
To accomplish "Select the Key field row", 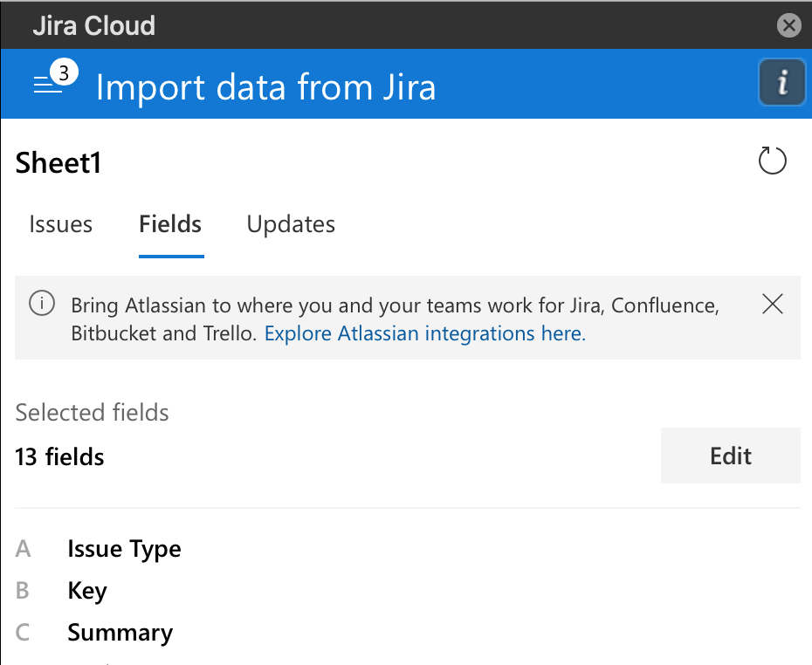I will click(x=87, y=591).
